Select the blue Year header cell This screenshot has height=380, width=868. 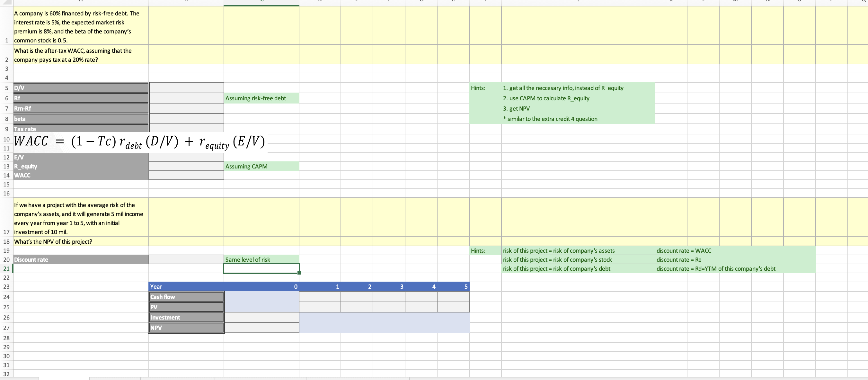(186, 286)
